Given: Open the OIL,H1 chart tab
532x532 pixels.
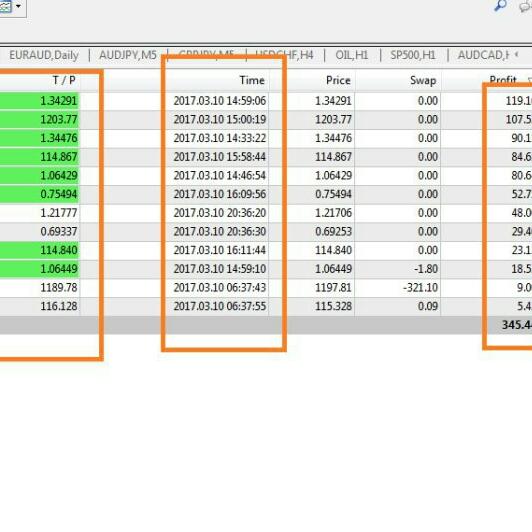Looking at the screenshot, I should (352, 55).
